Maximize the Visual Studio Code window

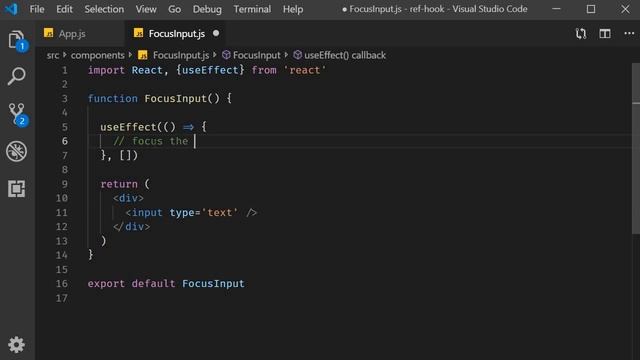[x=591, y=9]
